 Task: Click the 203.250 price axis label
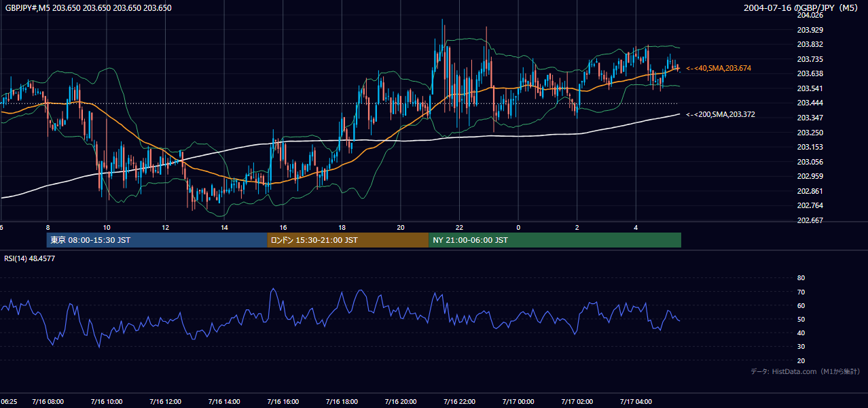[x=810, y=133]
